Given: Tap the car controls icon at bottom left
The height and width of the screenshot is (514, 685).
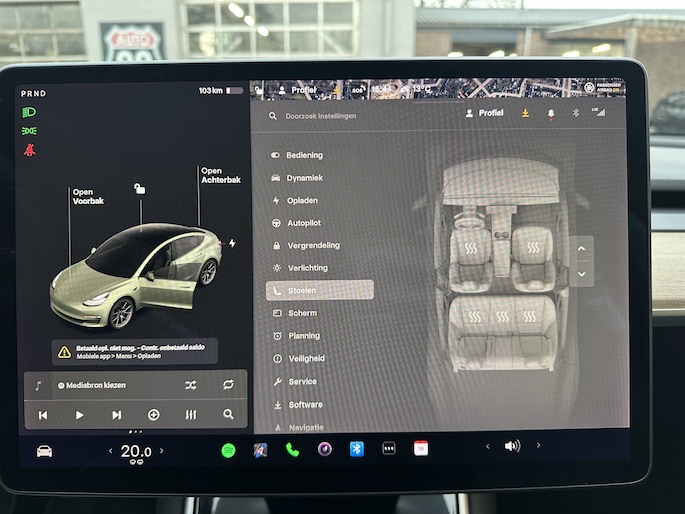Looking at the screenshot, I should tap(45, 451).
